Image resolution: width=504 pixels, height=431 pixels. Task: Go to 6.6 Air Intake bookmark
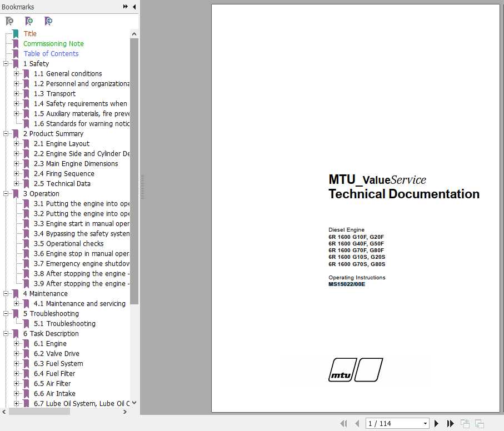click(x=54, y=393)
